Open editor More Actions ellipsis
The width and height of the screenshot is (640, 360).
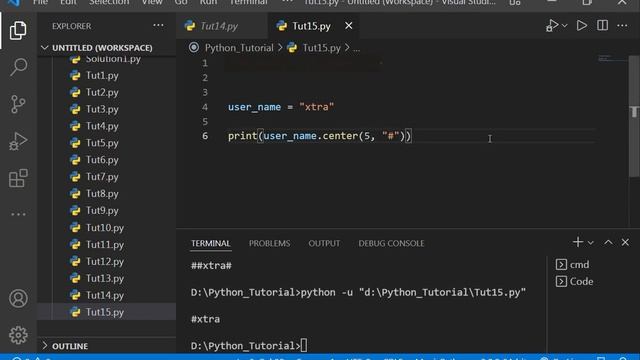pos(622,26)
